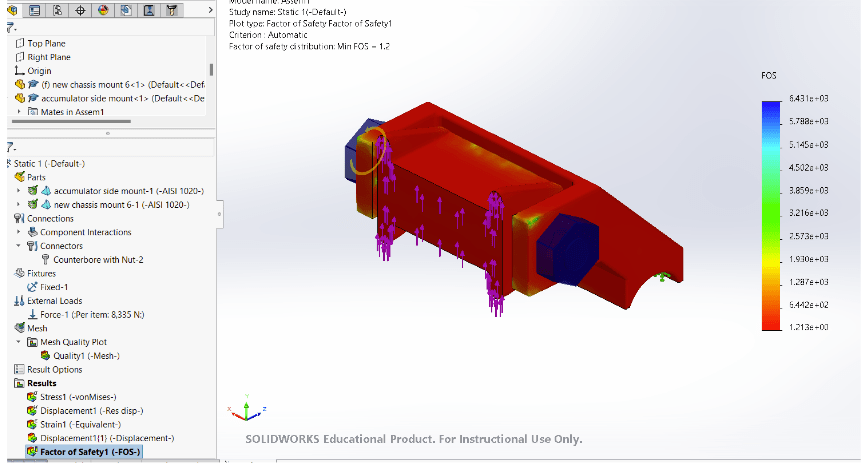Click the DimXpertManager crosshair icon
The width and height of the screenshot is (865, 468).
(x=81, y=11)
